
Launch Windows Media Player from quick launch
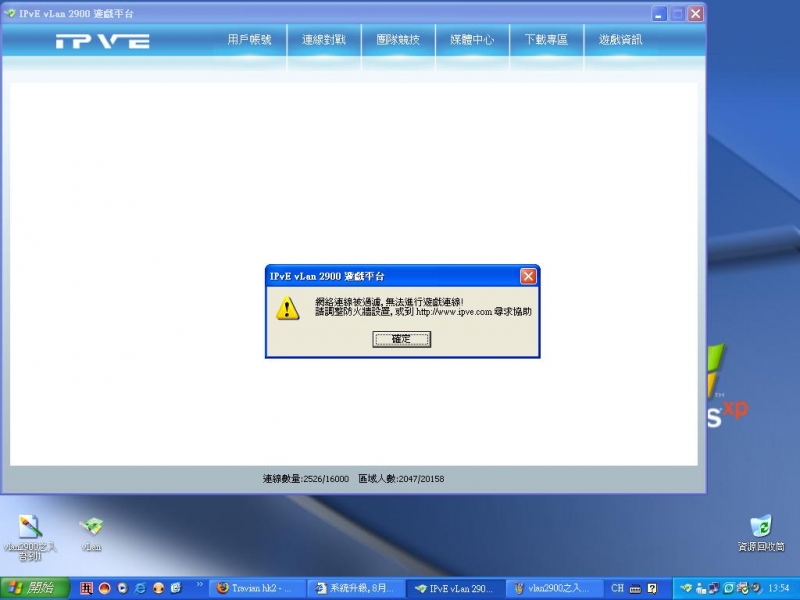point(122,588)
